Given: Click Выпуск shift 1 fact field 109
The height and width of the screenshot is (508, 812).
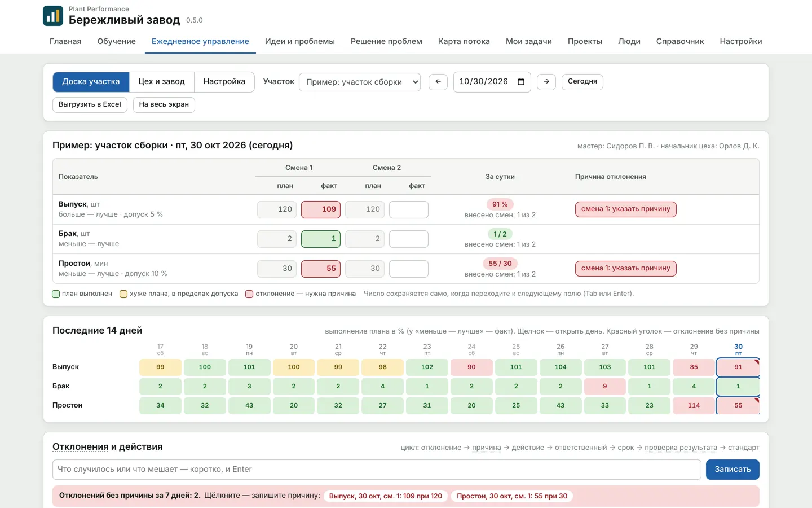Looking at the screenshot, I should pos(321,209).
